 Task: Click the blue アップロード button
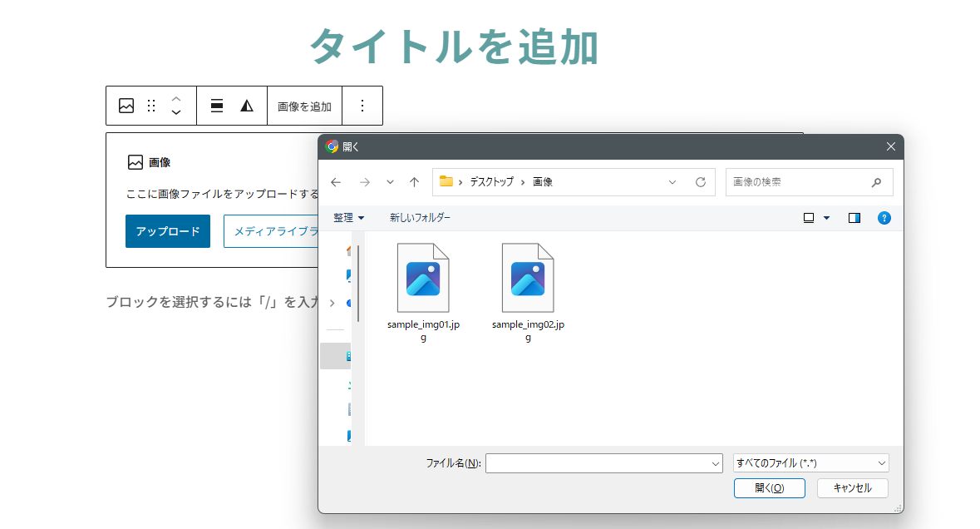point(168,231)
